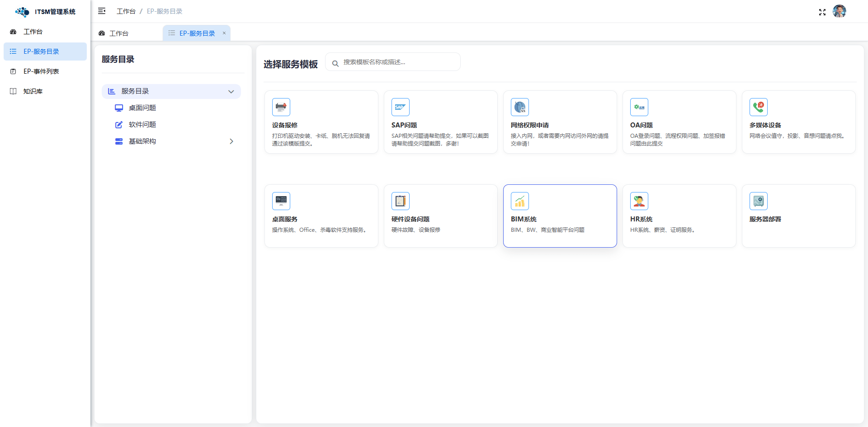Viewport: 868px width, 427px height.
Task: Select the 硬件设备问题 clipboard icon
Action: coord(400,201)
